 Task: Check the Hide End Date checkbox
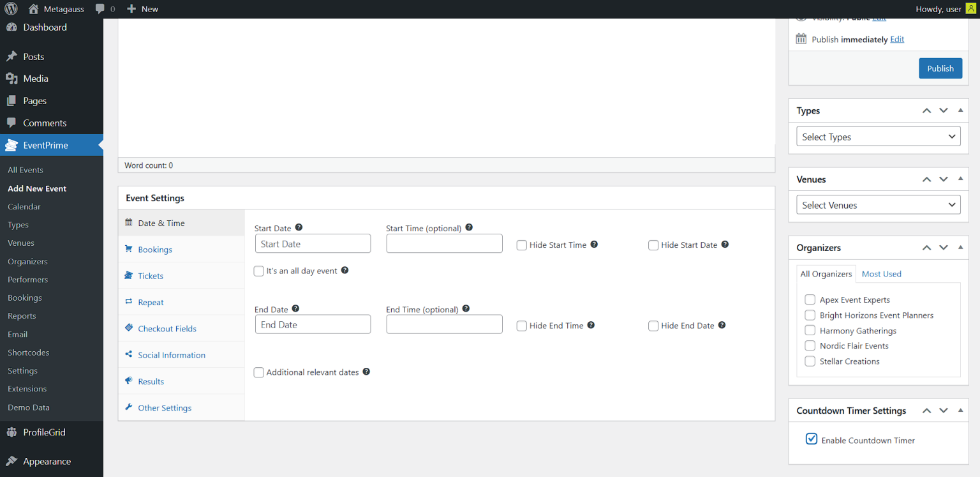(653, 326)
